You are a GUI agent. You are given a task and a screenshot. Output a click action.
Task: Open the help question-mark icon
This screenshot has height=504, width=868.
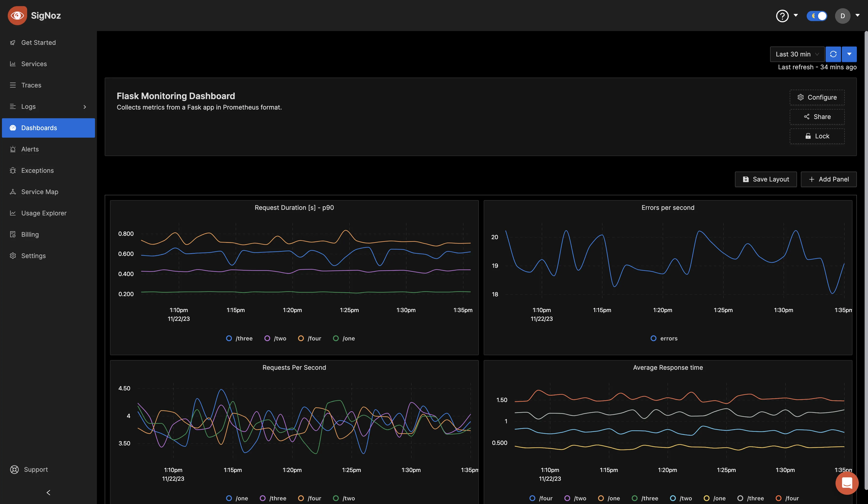[x=782, y=16]
